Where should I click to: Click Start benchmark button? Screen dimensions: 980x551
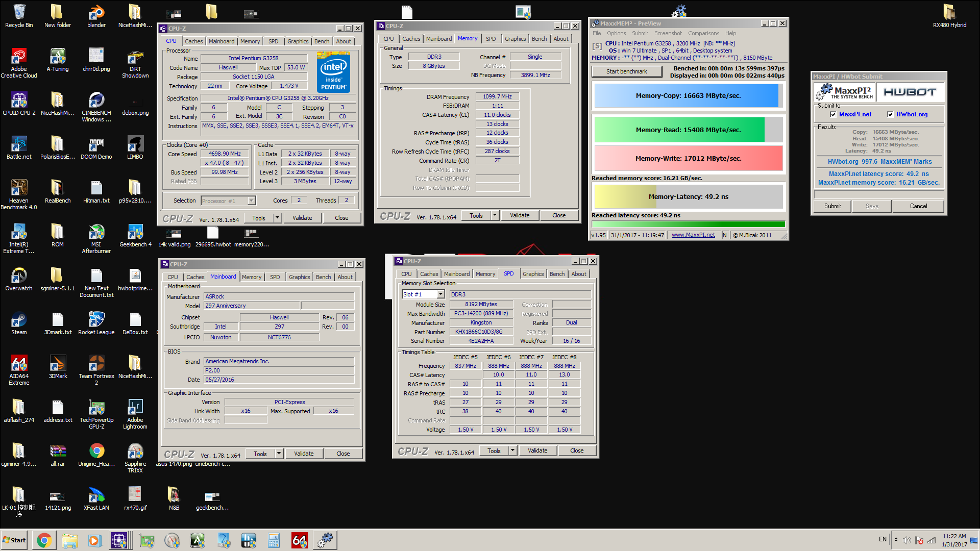point(627,71)
